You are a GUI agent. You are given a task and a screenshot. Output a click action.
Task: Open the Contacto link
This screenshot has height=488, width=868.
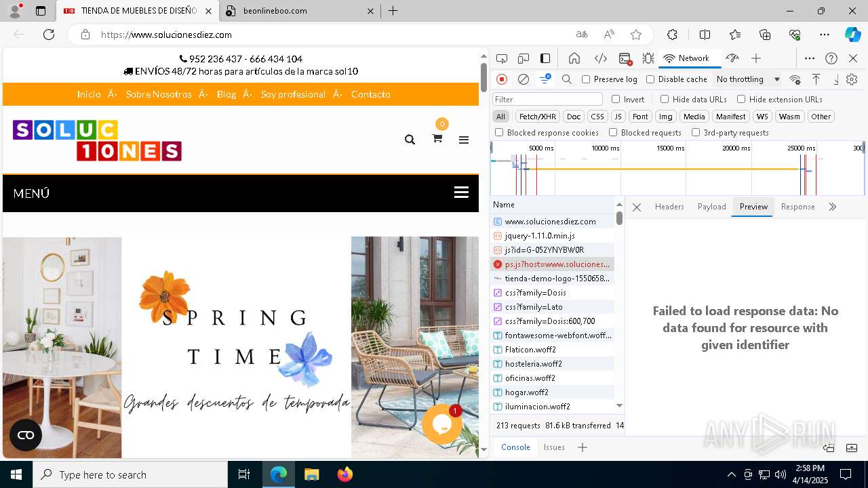(370, 94)
